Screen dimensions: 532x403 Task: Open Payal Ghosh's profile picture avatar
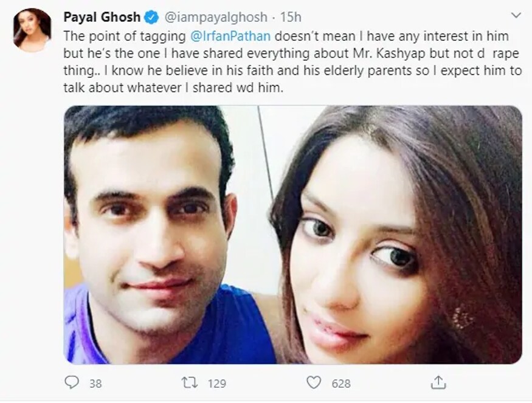[x=32, y=27]
